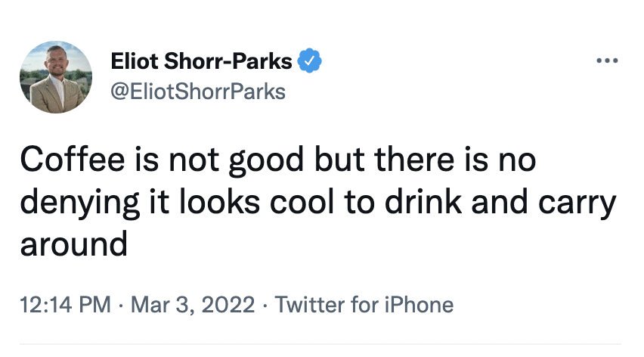Open the three-dot More options menu
The width and height of the screenshot is (644, 357).
click(x=608, y=61)
